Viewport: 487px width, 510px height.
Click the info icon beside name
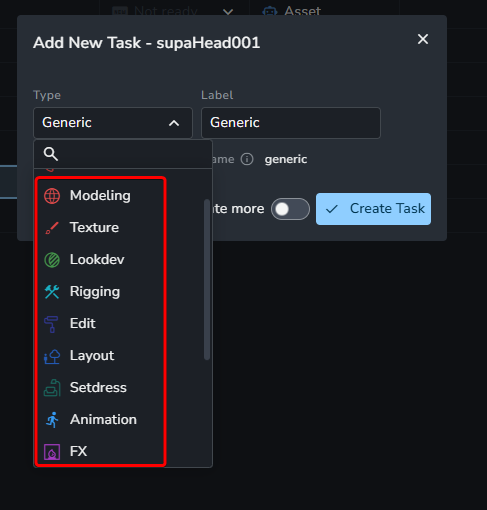click(x=247, y=159)
